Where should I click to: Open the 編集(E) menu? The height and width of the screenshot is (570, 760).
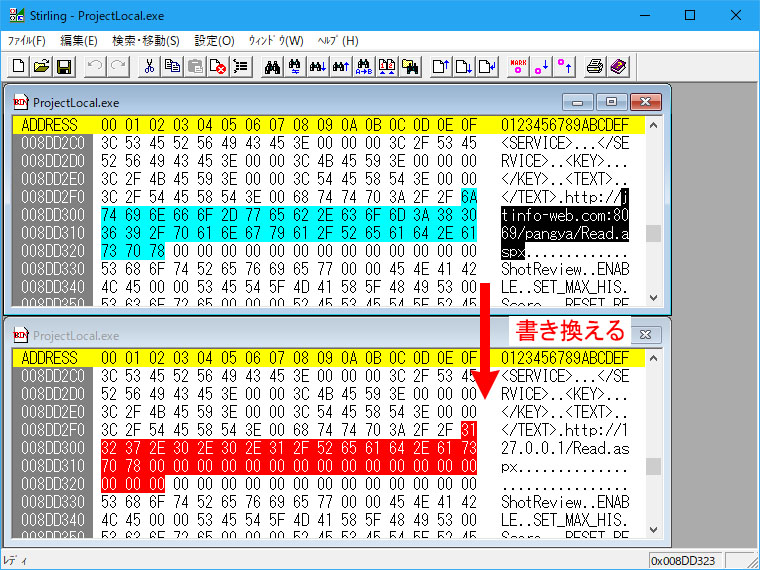click(79, 41)
